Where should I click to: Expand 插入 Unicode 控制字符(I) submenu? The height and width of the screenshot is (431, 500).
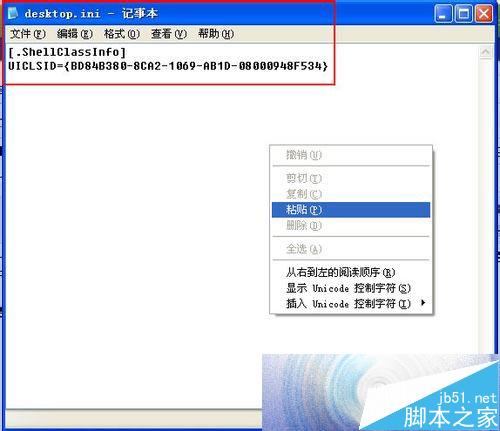351,304
